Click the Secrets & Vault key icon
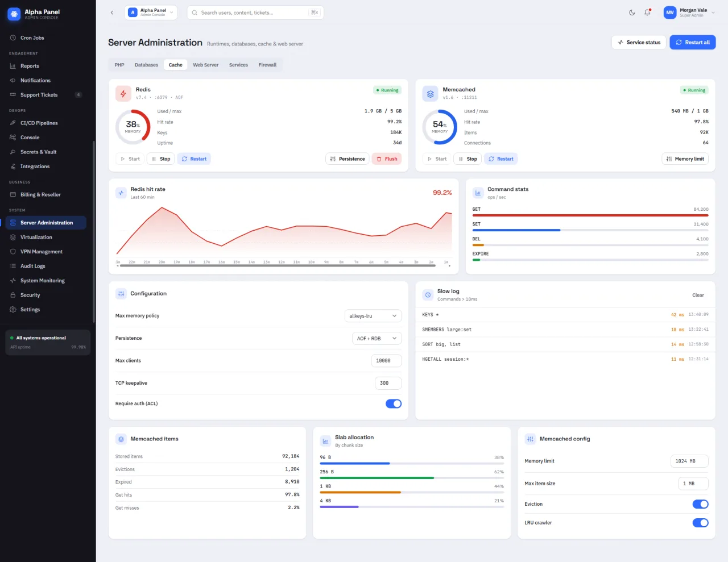The height and width of the screenshot is (562, 728). pyautogui.click(x=13, y=152)
